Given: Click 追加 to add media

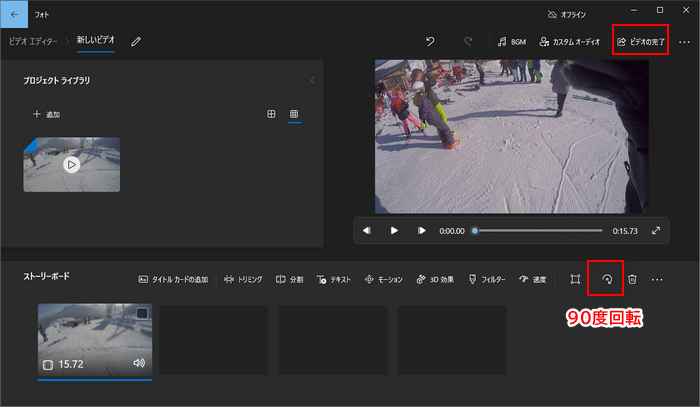Looking at the screenshot, I should [x=46, y=114].
